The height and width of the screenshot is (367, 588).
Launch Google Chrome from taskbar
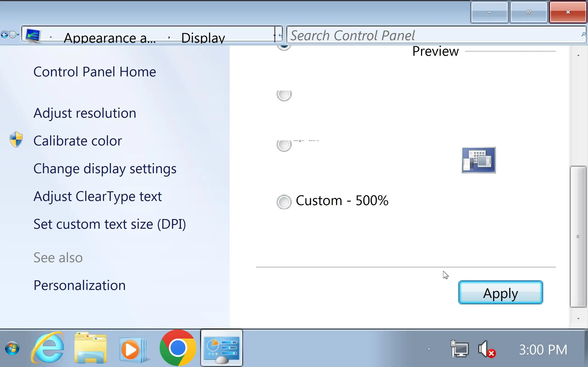(x=178, y=348)
